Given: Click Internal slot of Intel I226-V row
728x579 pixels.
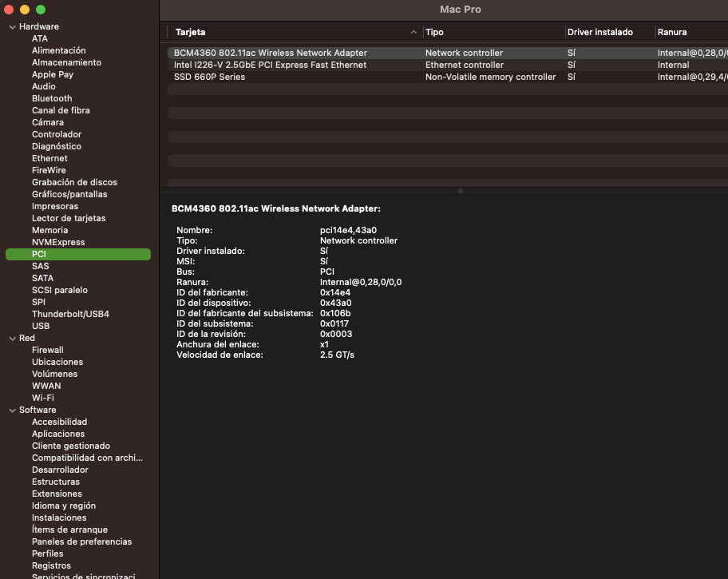Looking at the screenshot, I should 673,65.
